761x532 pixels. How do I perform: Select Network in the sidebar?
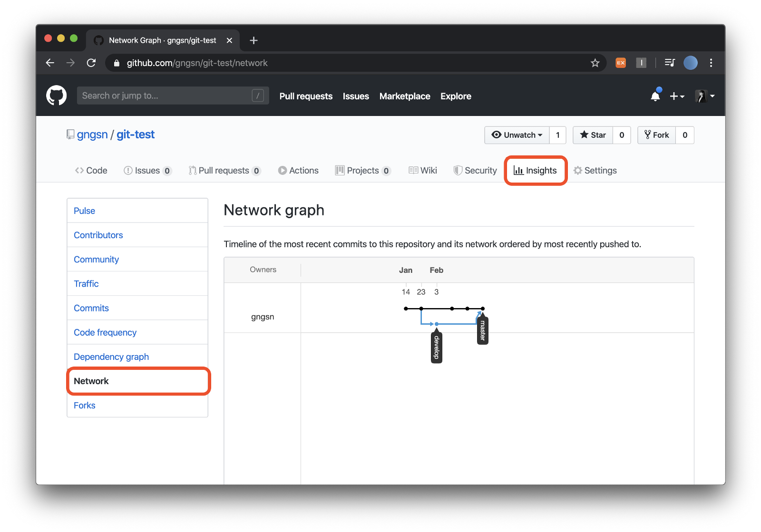coord(137,381)
